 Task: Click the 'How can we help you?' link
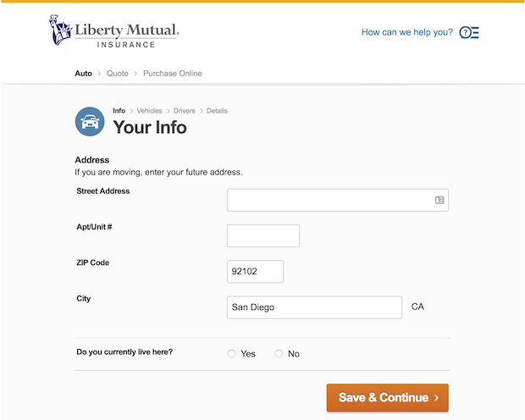406,33
